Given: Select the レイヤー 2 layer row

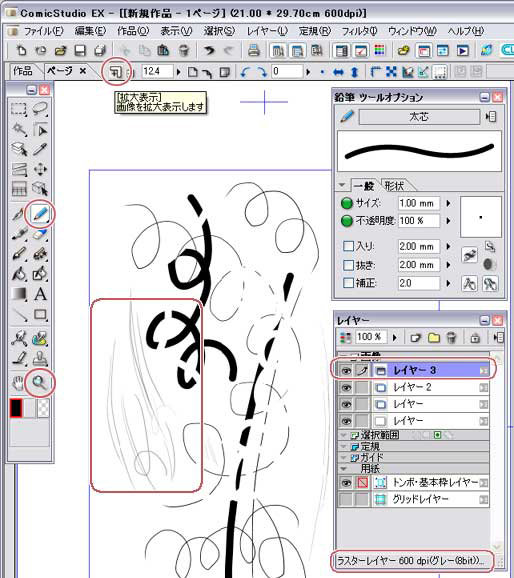Looking at the screenshot, I should point(413,387).
